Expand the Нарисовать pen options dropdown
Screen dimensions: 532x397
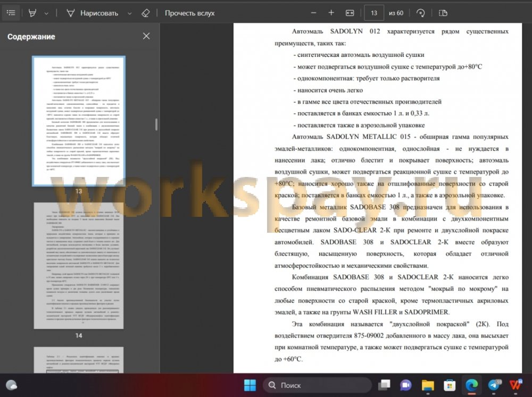[130, 13]
